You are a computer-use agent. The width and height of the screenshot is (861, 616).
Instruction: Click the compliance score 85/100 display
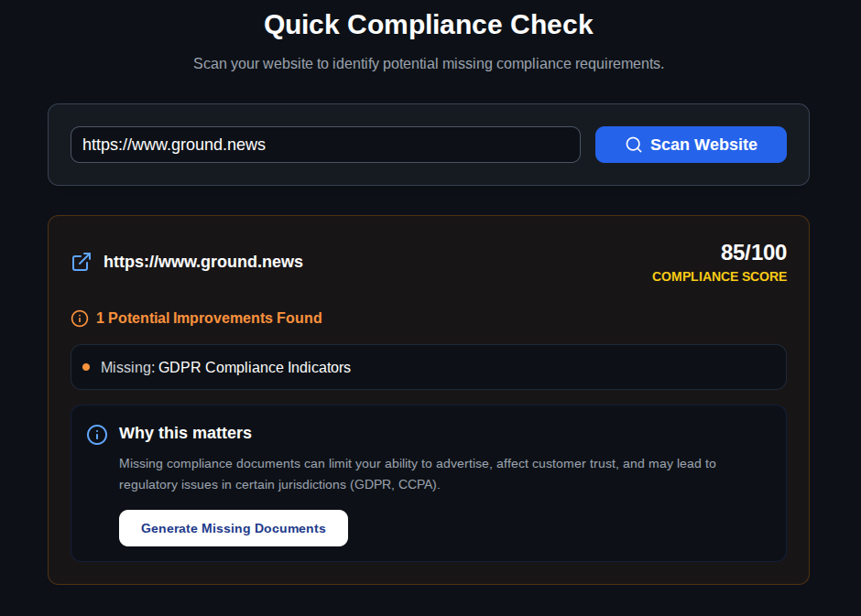752,253
